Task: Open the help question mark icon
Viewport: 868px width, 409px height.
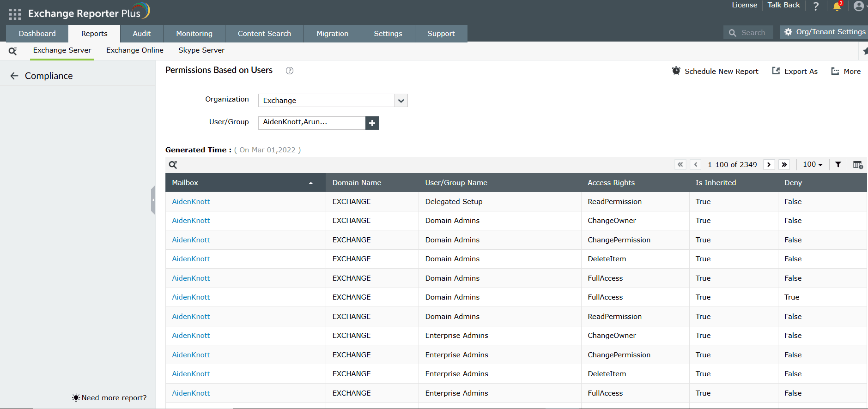Action: pos(816,6)
